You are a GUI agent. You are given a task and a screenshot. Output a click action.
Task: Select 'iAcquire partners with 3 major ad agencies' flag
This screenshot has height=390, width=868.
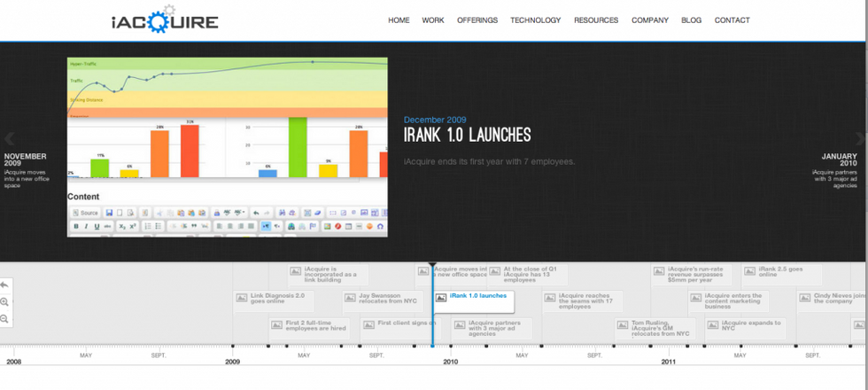492,329
